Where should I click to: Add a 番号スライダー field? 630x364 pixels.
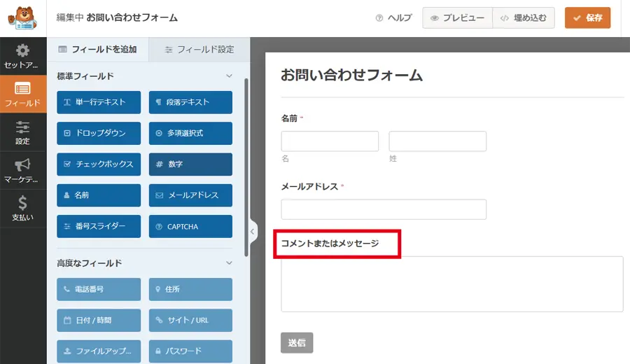(x=99, y=226)
